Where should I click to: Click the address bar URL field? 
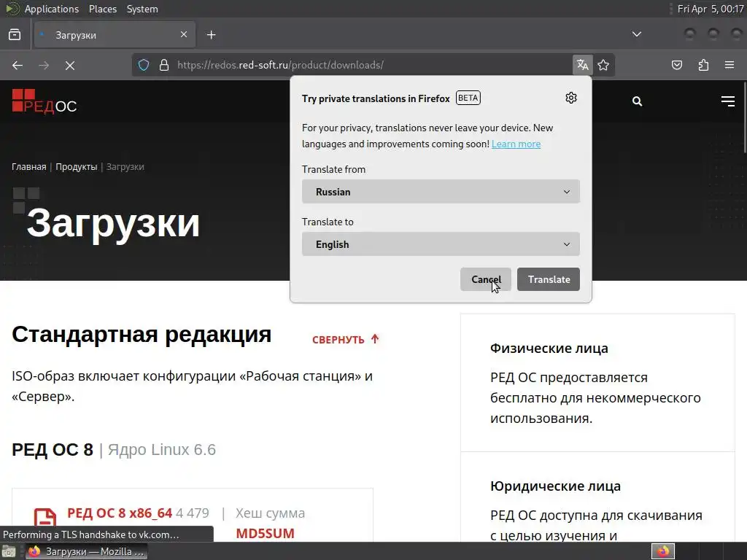[371, 65]
